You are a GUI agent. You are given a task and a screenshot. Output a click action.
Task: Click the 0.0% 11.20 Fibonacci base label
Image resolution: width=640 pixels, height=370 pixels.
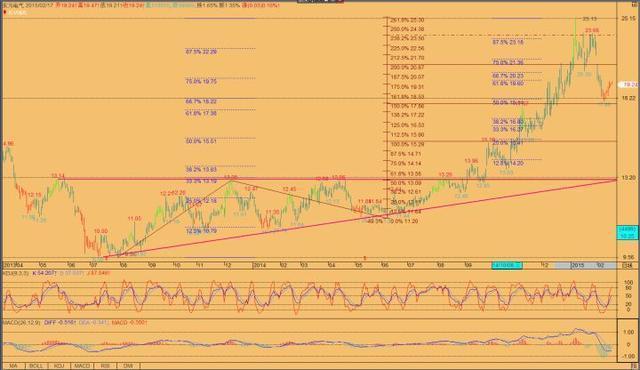tap(404, 221)
